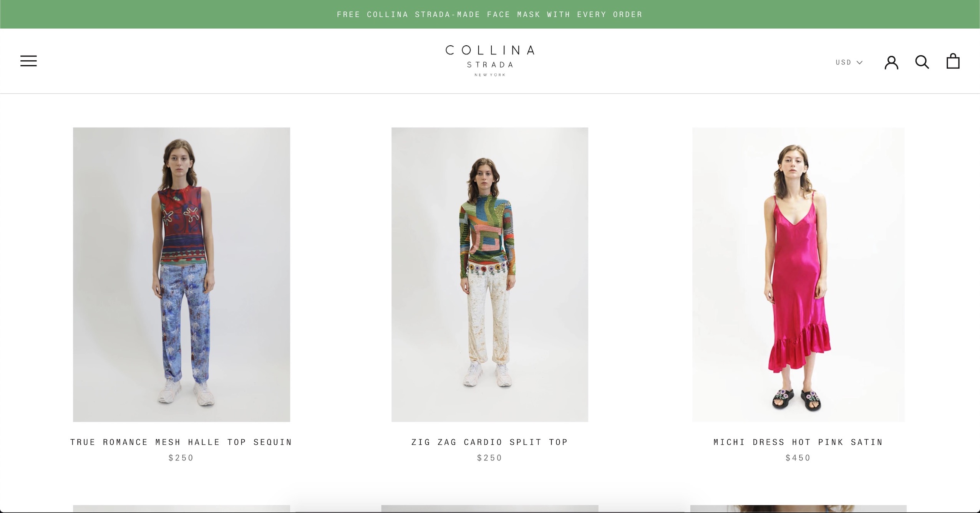Click True Romance Mesh Halle Top Sequin title
980x513 pixels.
coord(181,442)
